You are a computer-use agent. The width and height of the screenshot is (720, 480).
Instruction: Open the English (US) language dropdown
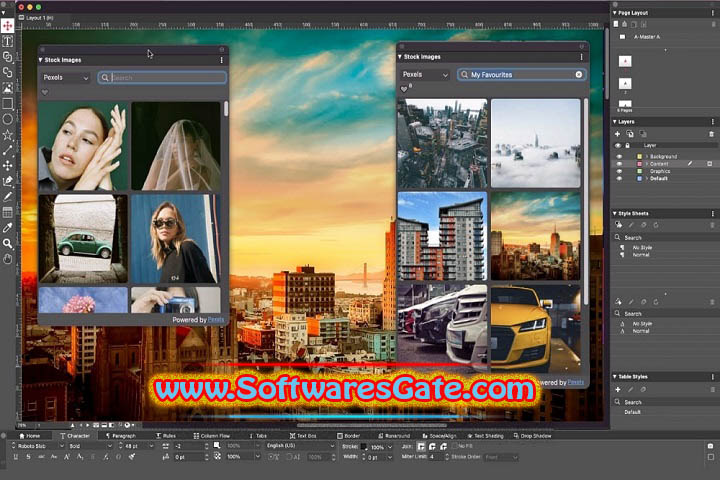tap(300, 446)
